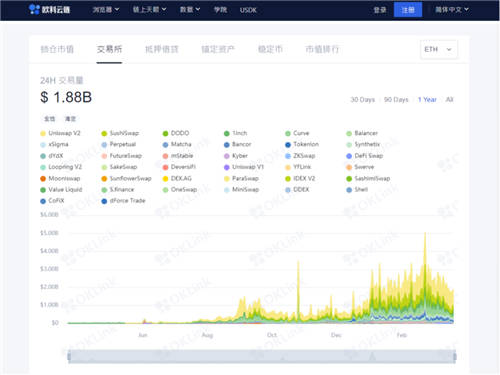Toggle the DeFi Swap legend entry

[x=365, y=156]
